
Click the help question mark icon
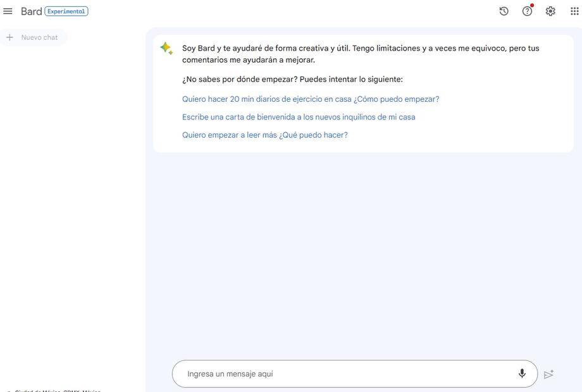[x=527, y=11]
